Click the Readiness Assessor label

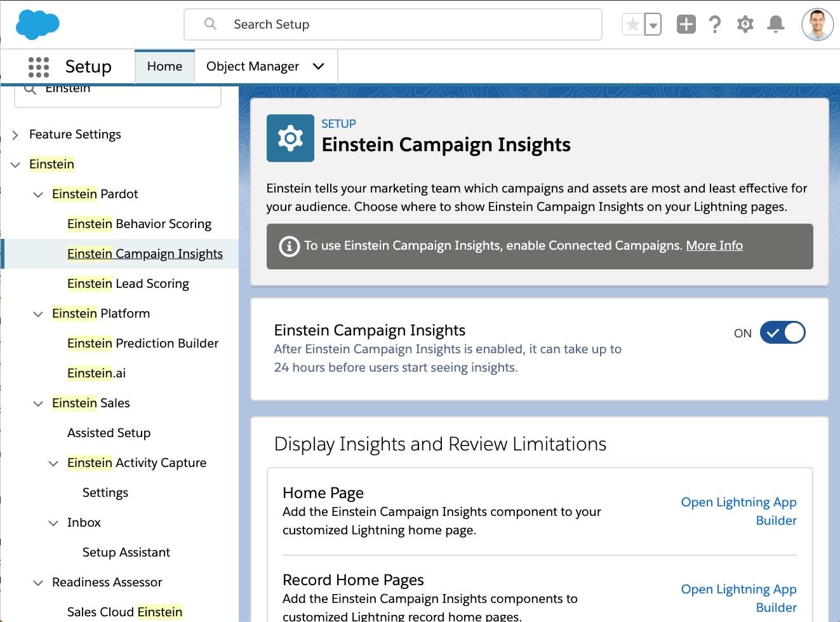[107, 582]
